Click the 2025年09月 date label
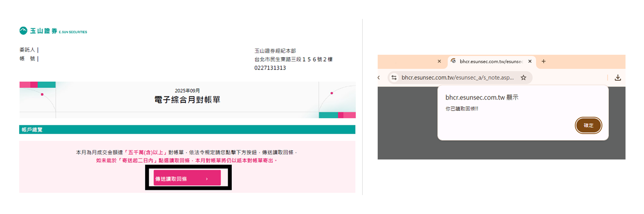The width and height of the screenshot is (644, 214). [x=187, y=91]
